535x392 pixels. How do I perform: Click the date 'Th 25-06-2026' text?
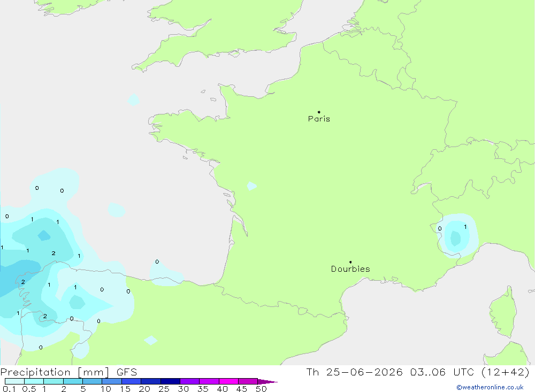click(x=355, y=372)
